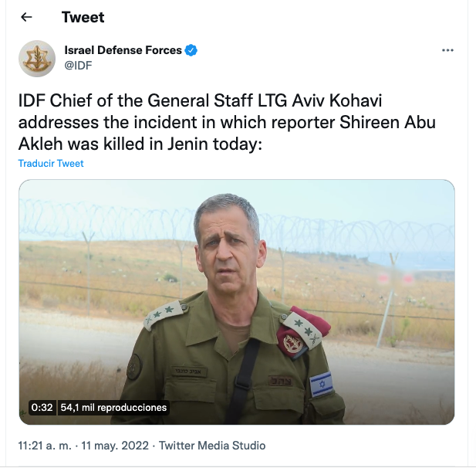This screenshot has height=468, width=476.
Task: Click the Israeli flag patch in the video
Action: [321, 384]
